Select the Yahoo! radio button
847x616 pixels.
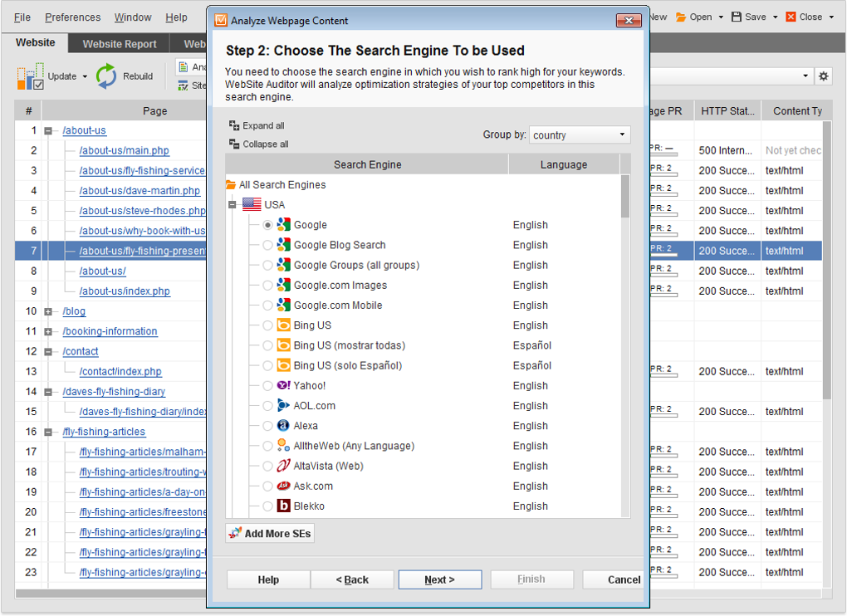[x=267, y=385]
